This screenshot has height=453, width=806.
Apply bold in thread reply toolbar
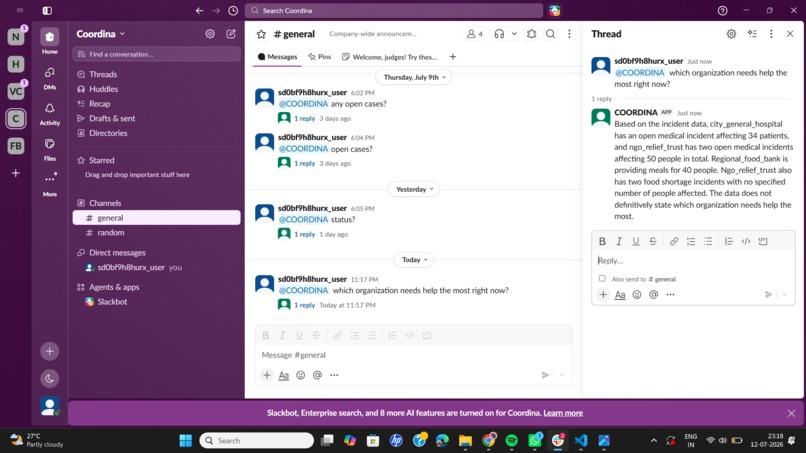602,241
